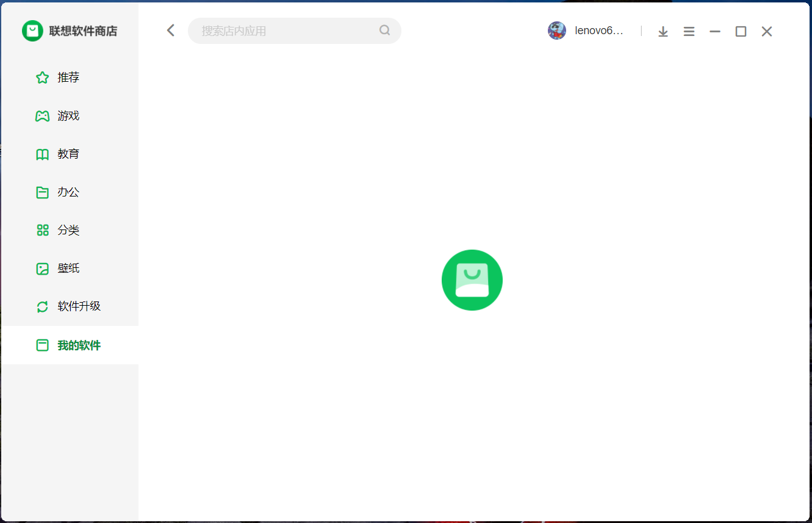The width and height of the screenshot is (812, 523).
Task: Open the 软件升级 refresh icon
Action: [x=42, y=306]
